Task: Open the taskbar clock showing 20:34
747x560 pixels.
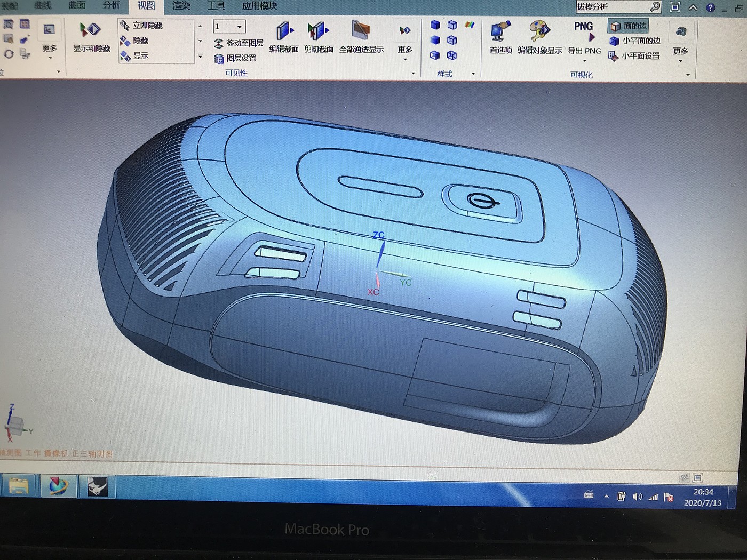Action: [703, 497]
